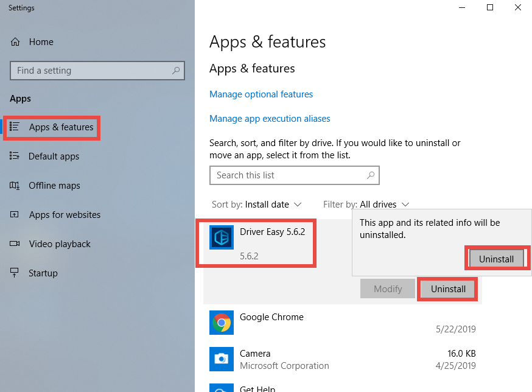Maximize the Settings window
This screenshot has height=392, width=532.
click(490, 7)
